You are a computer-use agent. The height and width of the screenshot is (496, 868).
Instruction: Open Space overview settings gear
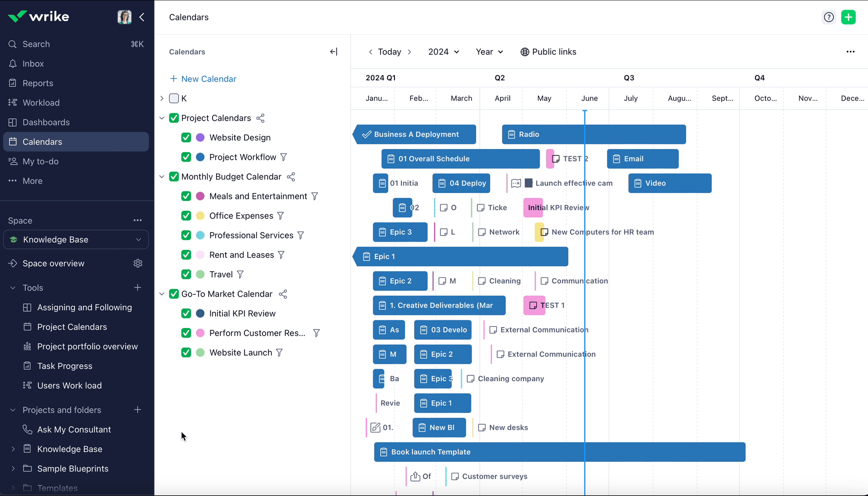click(x=137, y=263)
